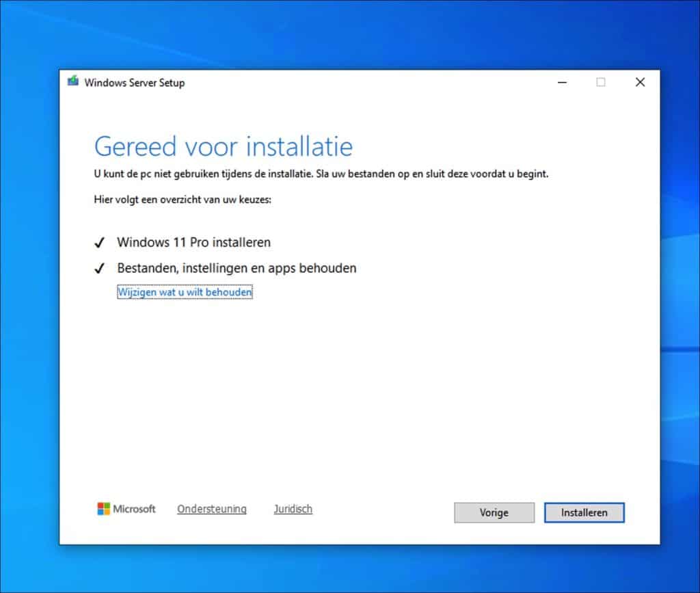The image size is (700, 593).
Task: Click the four-color Microsoft logo
Action: pos(103,509)
